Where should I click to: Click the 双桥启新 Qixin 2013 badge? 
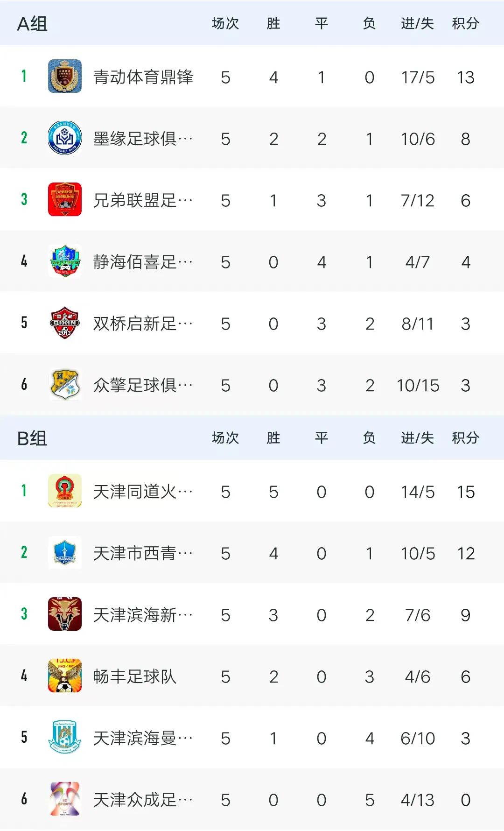[65, 323]
